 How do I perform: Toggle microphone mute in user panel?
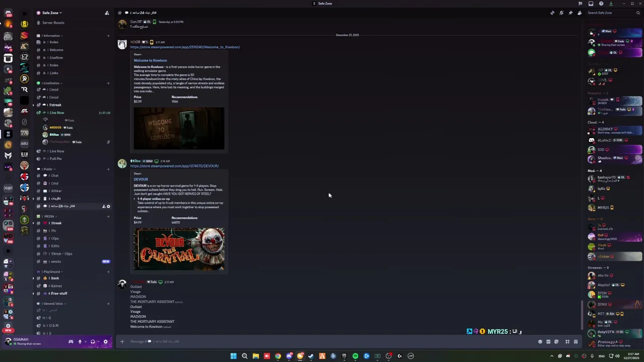tap(79, 342)
